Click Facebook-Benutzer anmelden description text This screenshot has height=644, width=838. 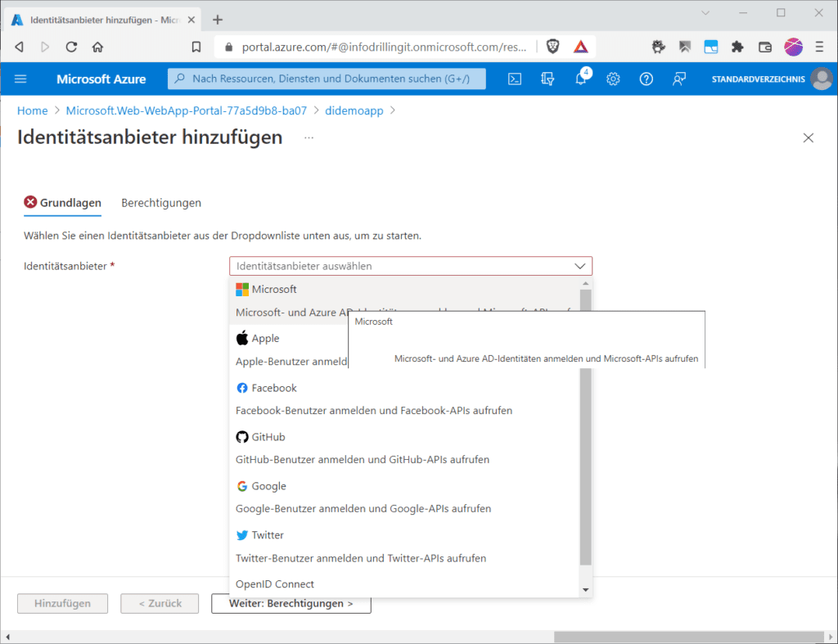(374, 411)
